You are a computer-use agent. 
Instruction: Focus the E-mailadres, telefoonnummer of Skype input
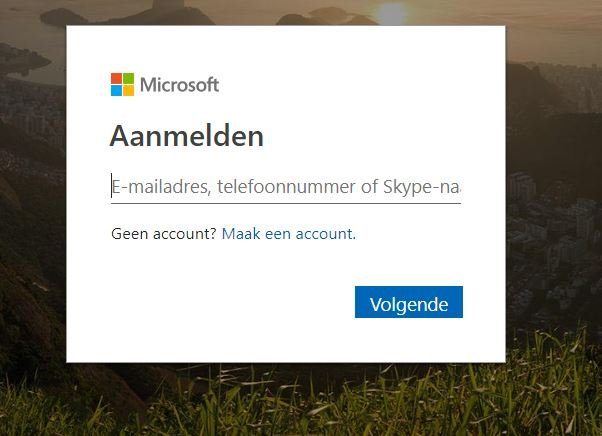click(286, 187)
